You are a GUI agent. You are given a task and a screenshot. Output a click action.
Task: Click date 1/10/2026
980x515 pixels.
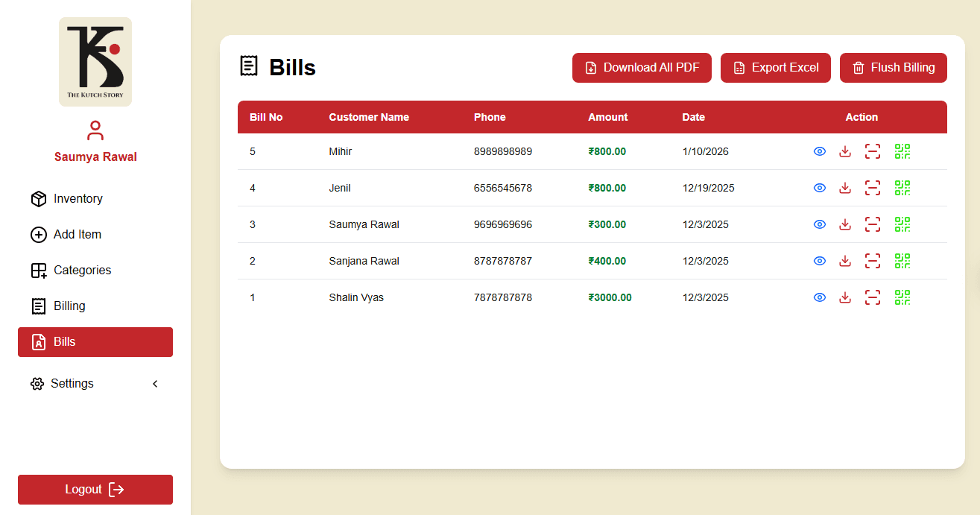706,151
